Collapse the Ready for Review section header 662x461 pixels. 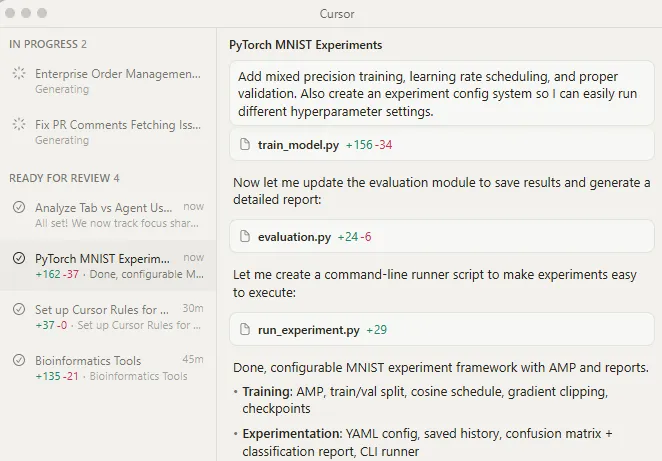pyautogui.click(x=64, y=178)
